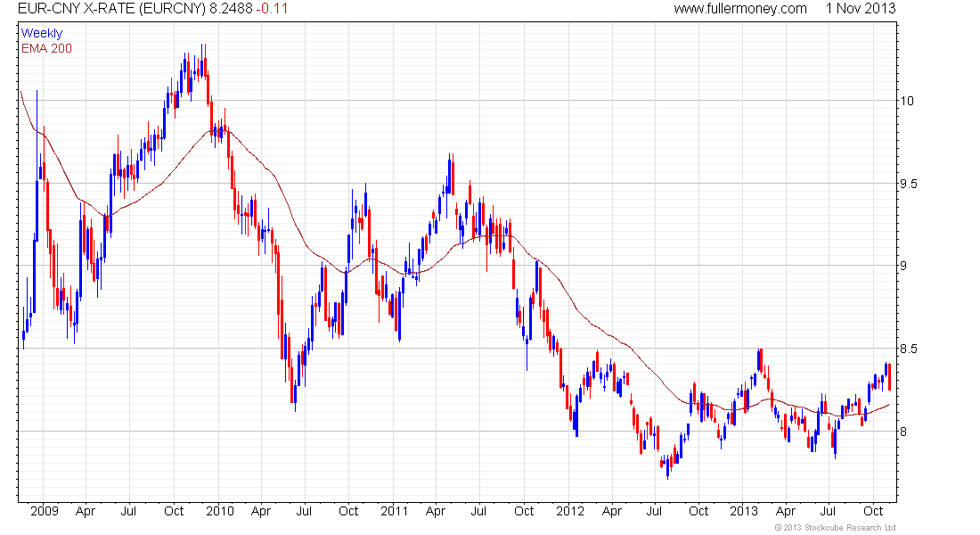
Task: Click the 9.5 price axis label
Action: click(909, 184)
